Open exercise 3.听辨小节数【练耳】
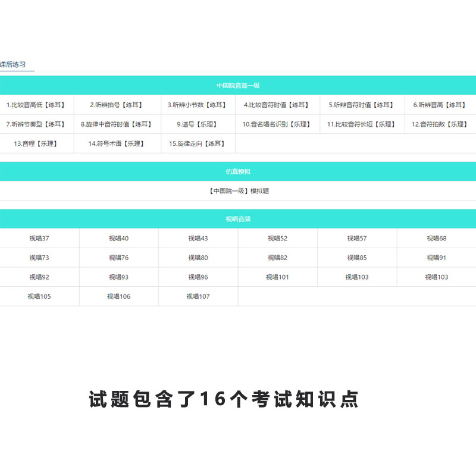The height and width of the screenshot is (476, 476). pos(197,105)
